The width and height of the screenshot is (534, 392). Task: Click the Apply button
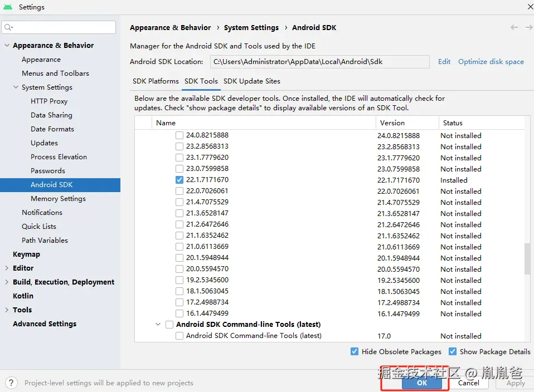coord(515,383)
